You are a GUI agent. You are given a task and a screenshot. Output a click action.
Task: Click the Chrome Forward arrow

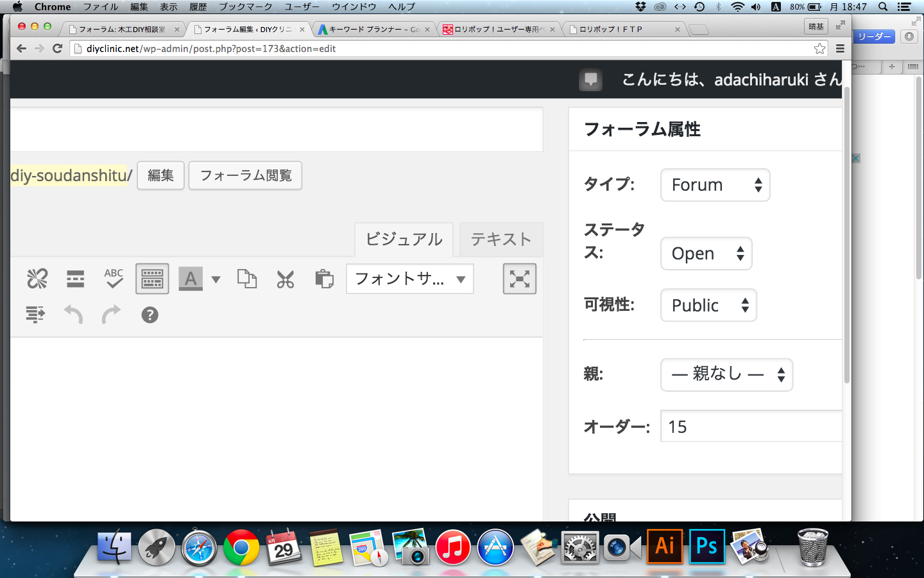(x=39, y=48)
